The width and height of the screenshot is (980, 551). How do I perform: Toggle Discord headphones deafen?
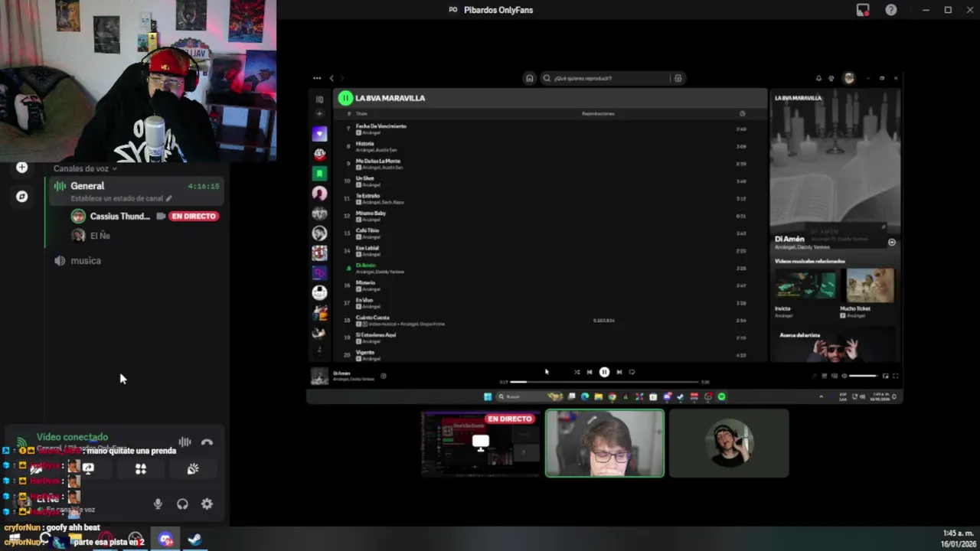pyautogui.click(x=182, y=504)
